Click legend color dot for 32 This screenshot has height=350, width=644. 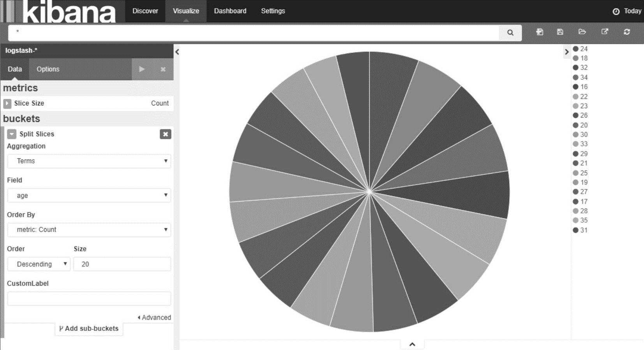point(575,68)
